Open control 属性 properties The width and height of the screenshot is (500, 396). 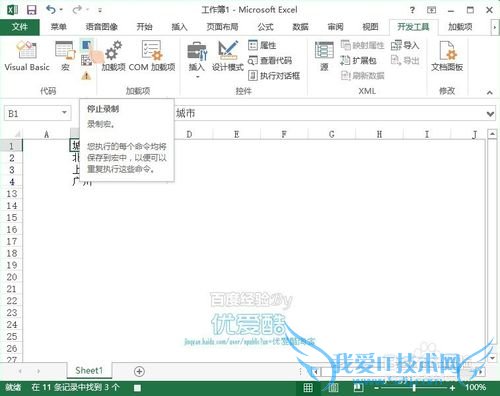262,45
